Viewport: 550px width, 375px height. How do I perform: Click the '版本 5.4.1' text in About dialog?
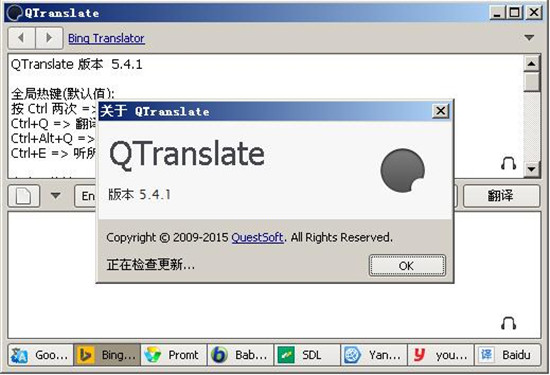[139, 194]
